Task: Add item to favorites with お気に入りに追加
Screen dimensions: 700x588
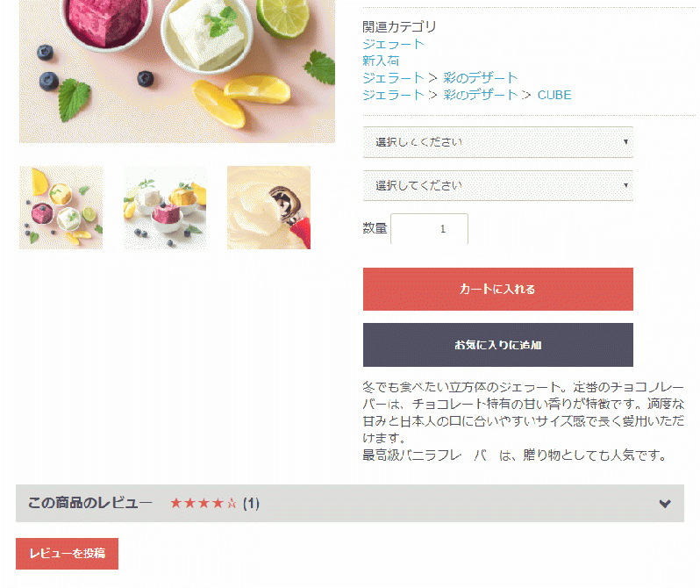Action: [497, 345]
